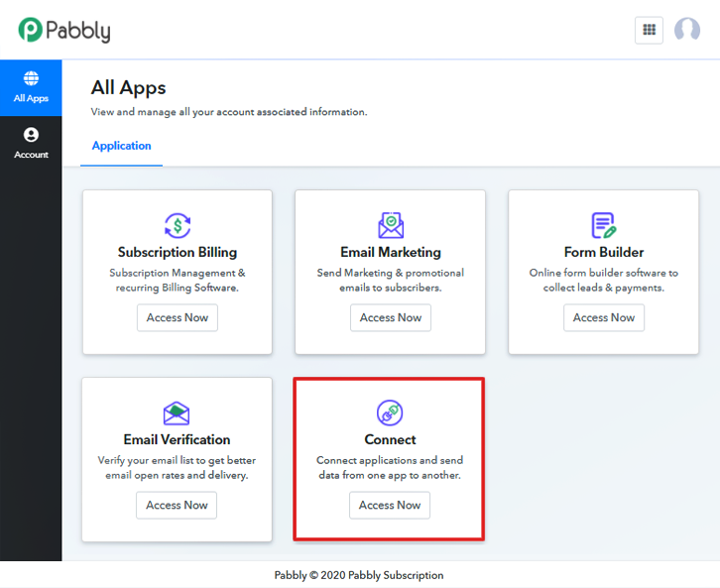Click the All Apps page heading

[128, 87]
